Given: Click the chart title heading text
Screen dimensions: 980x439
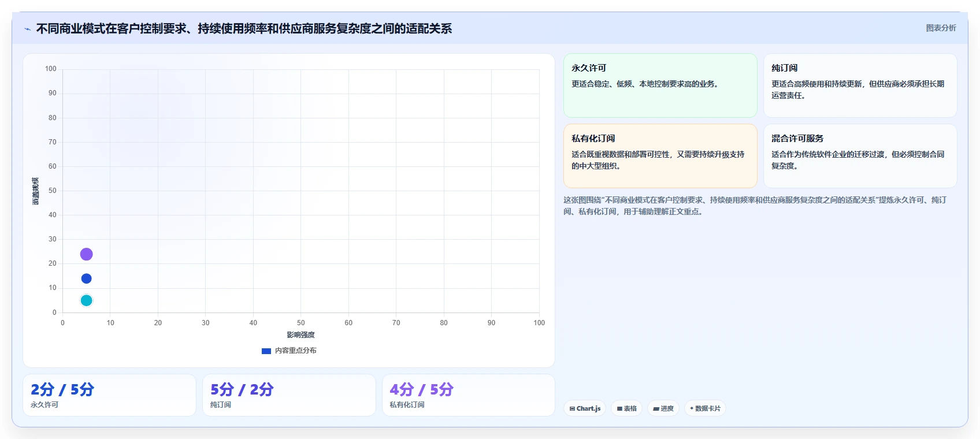Looking at the screenshot, I should point(244,28).
